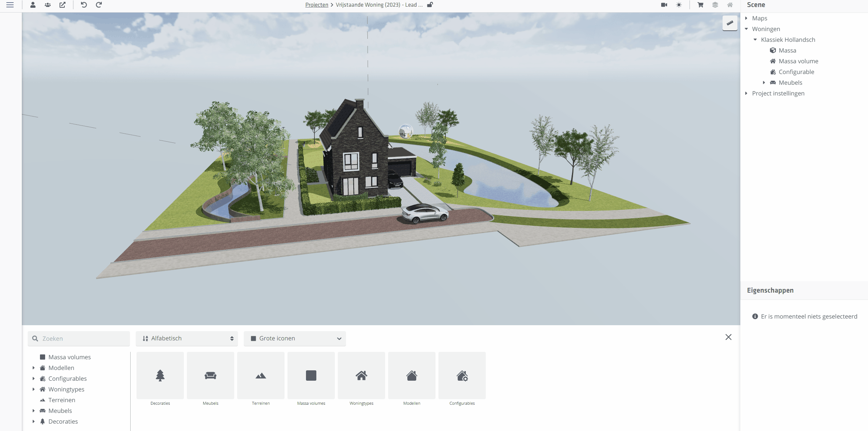Click the Projecten breadcrumb link
This screenshot has width=868, height=431.
[x=317, y=5]
